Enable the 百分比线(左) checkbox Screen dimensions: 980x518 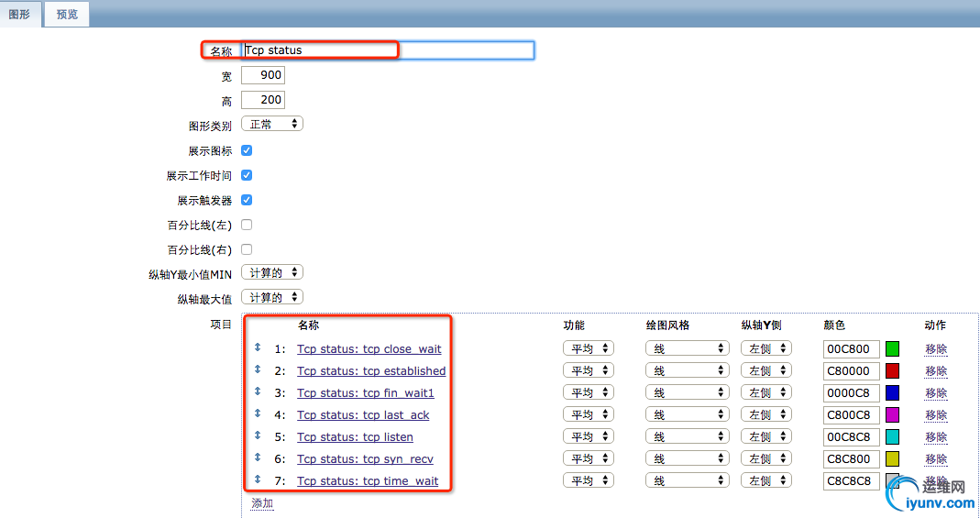[x=247, y=225]
